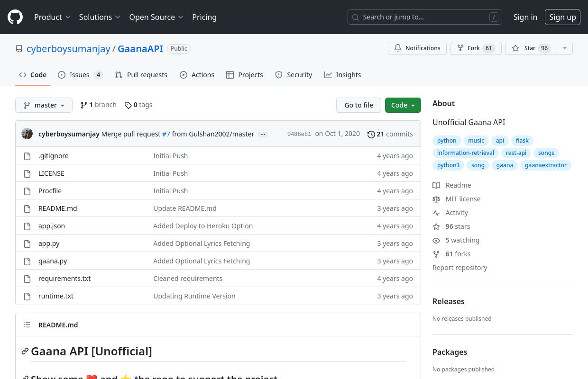Viewport: 588px width, 379px height.
Task: Select the python topic tag
Action: 447,141
